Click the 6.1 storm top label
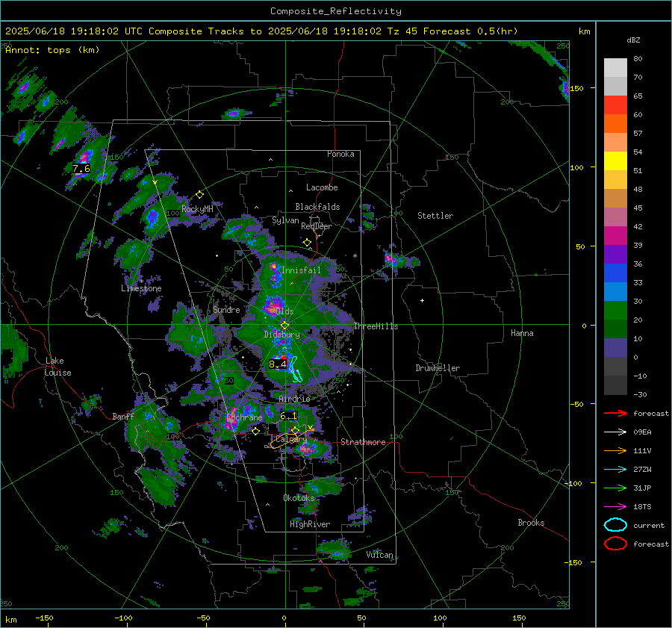This screenshot has width=672, height=628. (x=288, y=416)
